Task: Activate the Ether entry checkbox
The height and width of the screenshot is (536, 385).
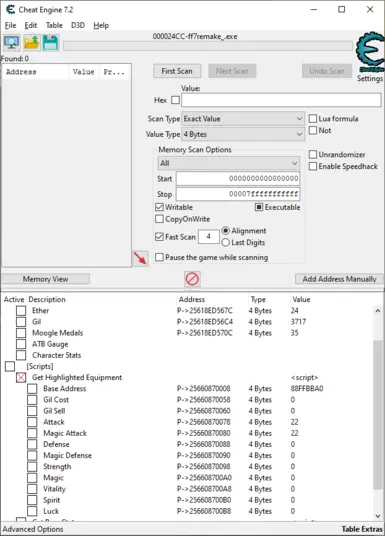Action: point(21,310)
